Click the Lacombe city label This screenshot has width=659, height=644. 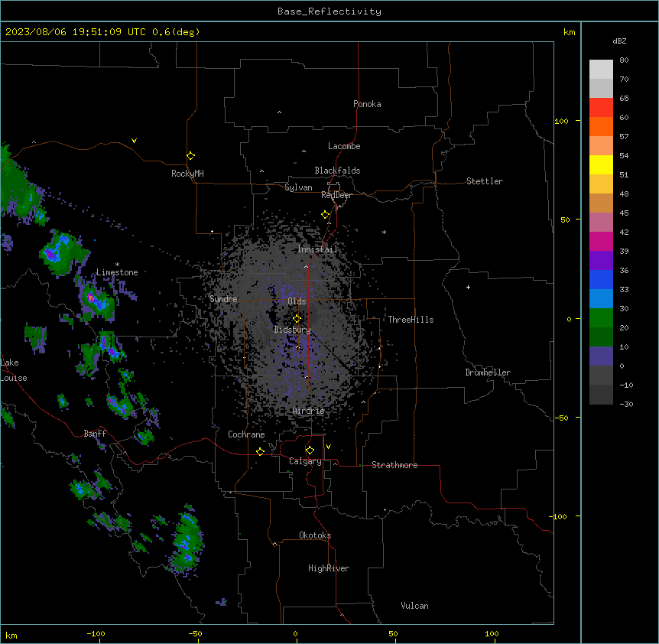[x=344, y=146]
